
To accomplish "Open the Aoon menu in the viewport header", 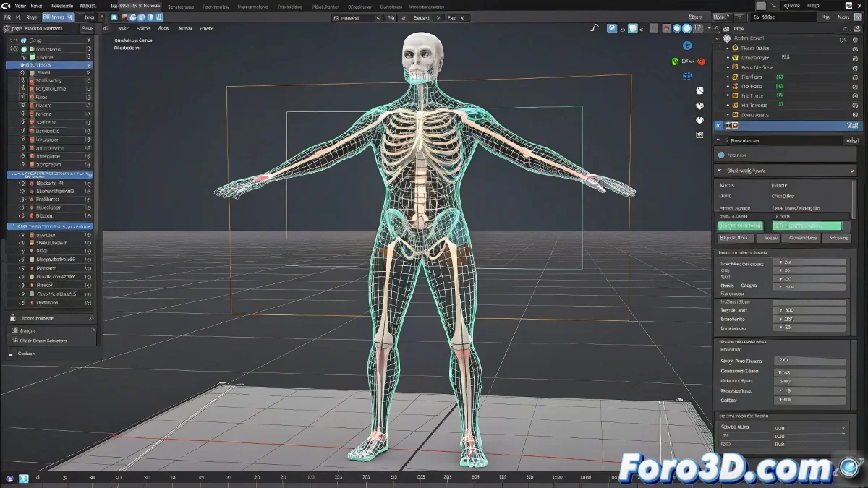I will [x=163, y=28].
